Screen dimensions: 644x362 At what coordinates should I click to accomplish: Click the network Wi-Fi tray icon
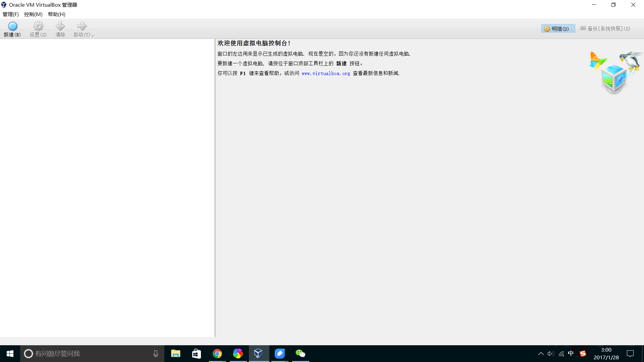[x=561, y=354]
